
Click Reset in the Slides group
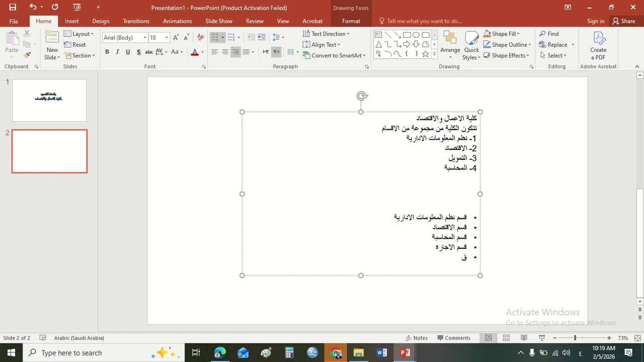tap(75, 45)
